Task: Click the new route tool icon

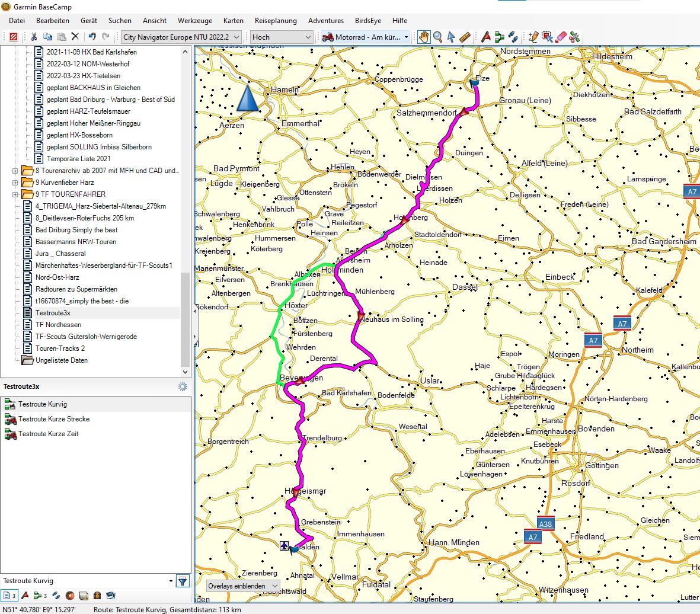Action: tap(499, 37)
